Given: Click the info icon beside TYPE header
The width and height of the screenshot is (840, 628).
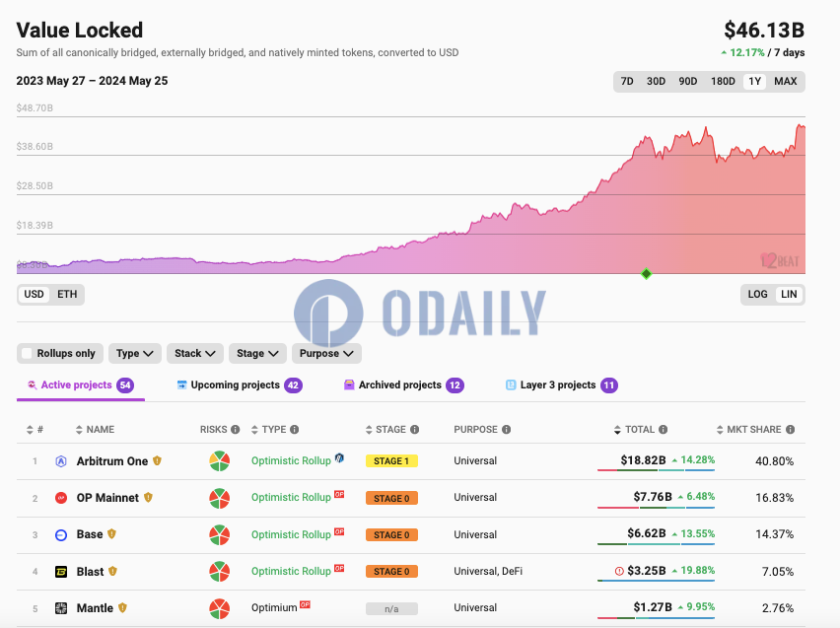Looking at the screenshot, I should (x=294, y=429).
